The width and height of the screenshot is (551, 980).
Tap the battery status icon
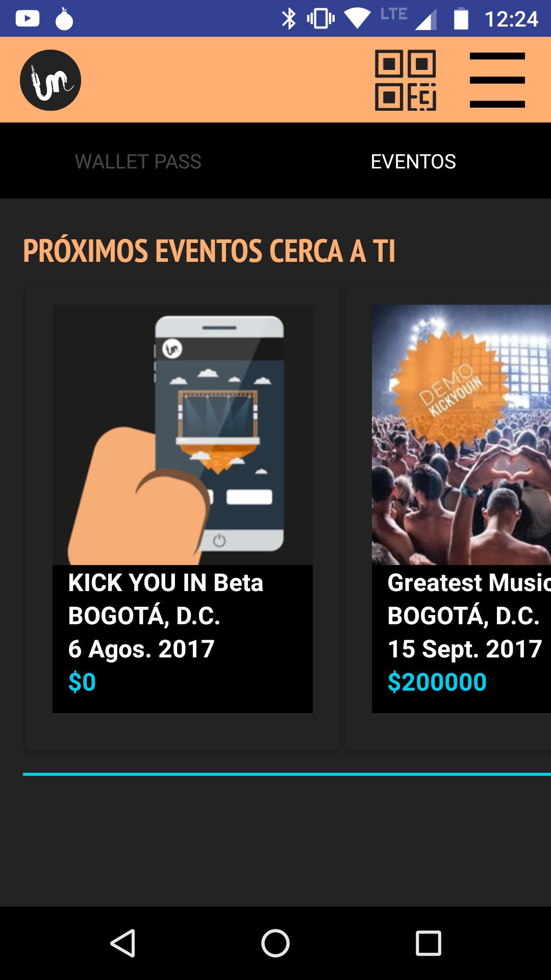point(461,19)
